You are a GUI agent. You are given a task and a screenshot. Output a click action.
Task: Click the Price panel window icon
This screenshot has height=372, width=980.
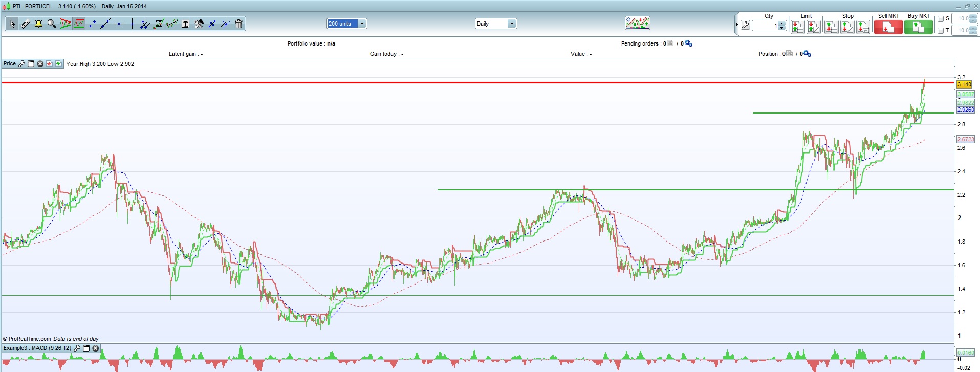click(31, 64)
